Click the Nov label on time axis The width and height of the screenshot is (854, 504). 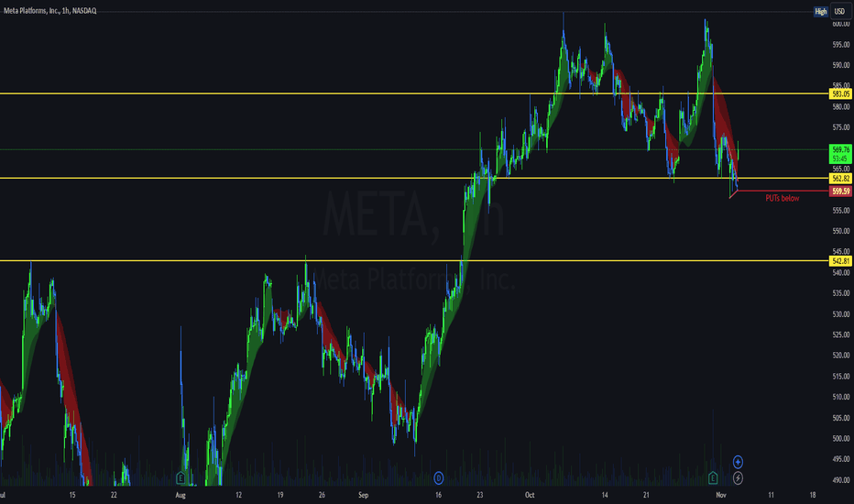point(721,495)
